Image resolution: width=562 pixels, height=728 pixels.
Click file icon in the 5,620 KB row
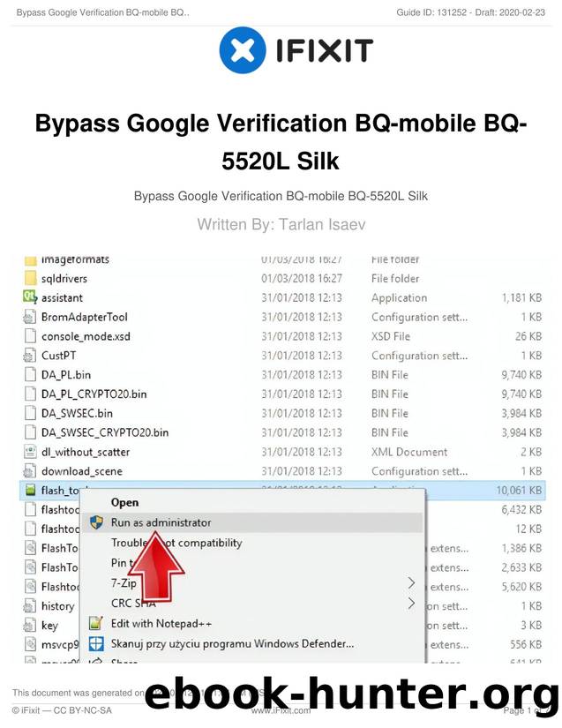coord(30,587)
